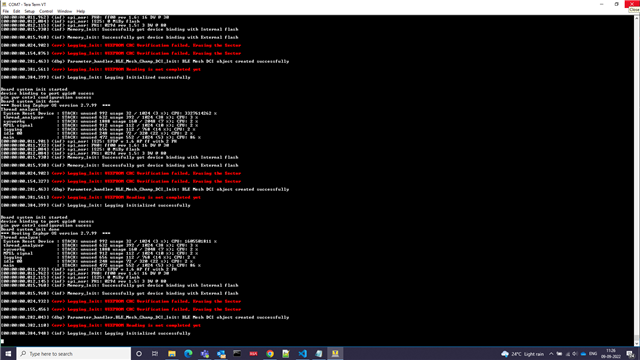
Task: Open the Windows Start menu
Action: 8,353
